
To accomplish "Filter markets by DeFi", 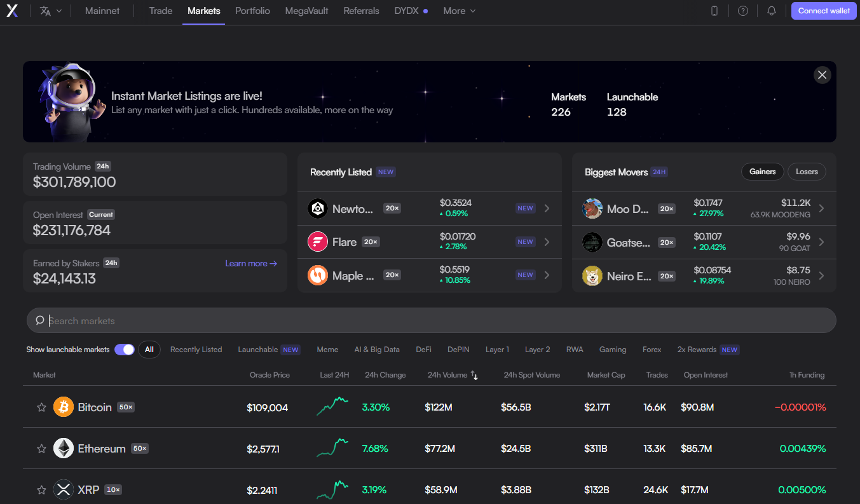I will (423, 350).
